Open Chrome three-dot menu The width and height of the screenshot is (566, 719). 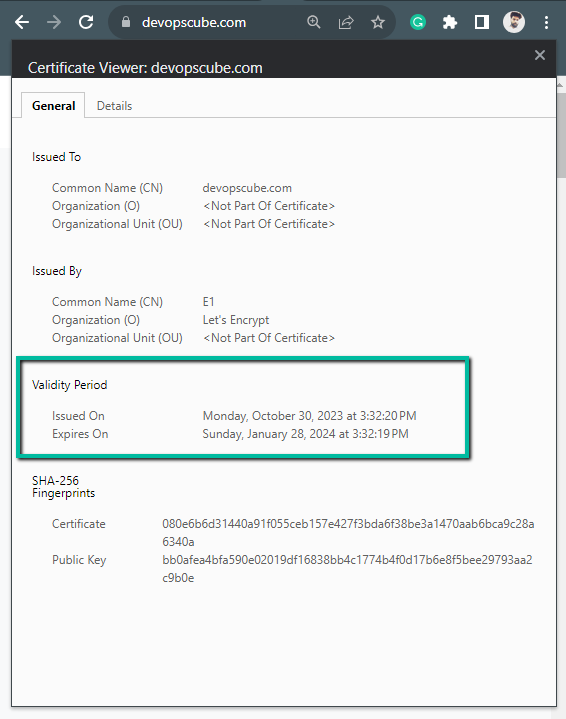pyautogui.click(x=546, y=22)
